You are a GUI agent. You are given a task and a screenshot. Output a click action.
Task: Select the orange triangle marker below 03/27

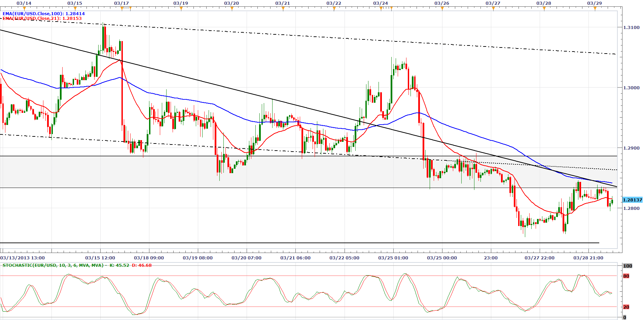coord(493,8)
